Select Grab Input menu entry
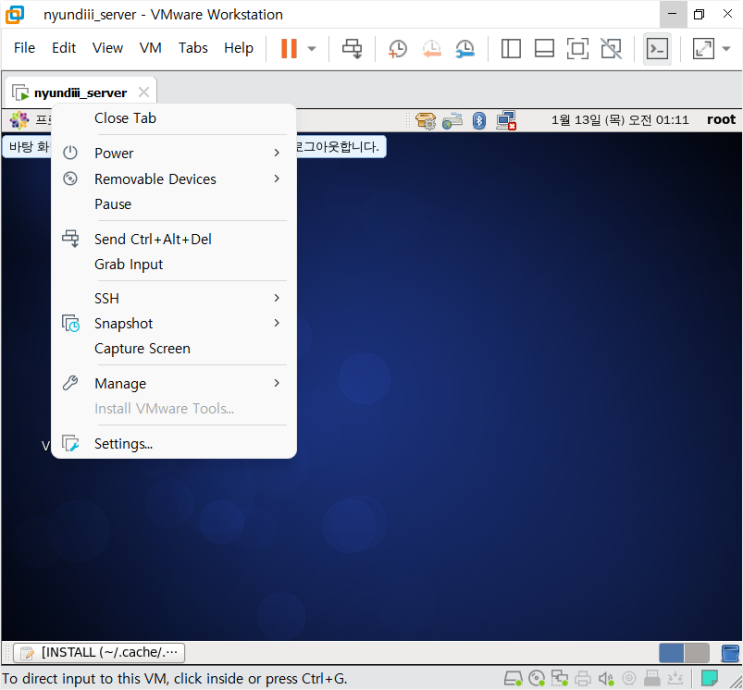 [x=173, y=264]
